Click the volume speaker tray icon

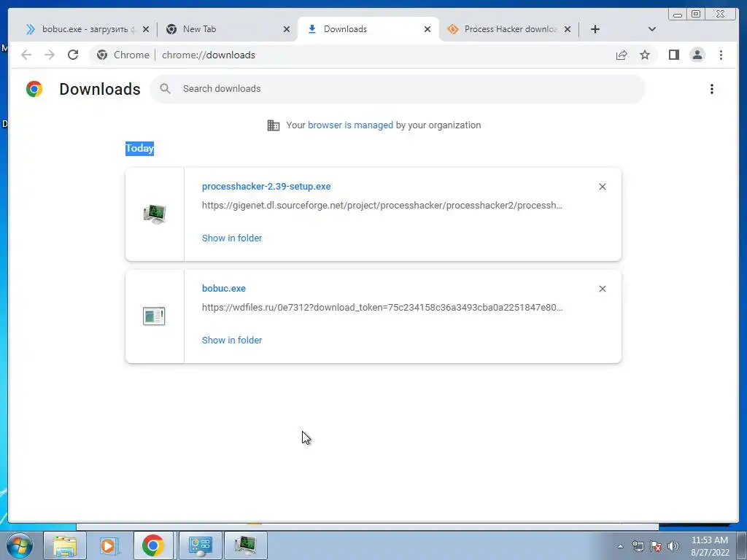pos(673,546)
